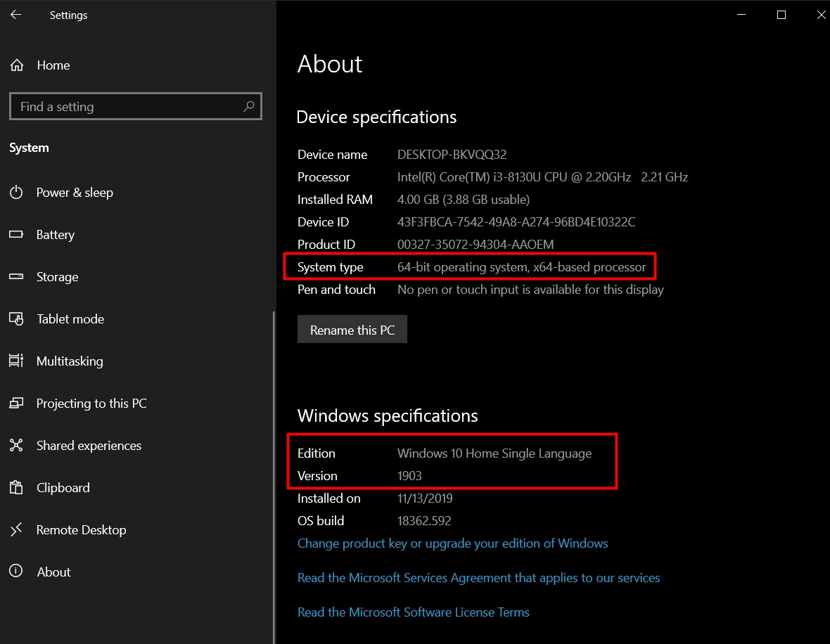Open Power & sleep settings
This screenshot has width=830, height=644.
coord(75,193)
